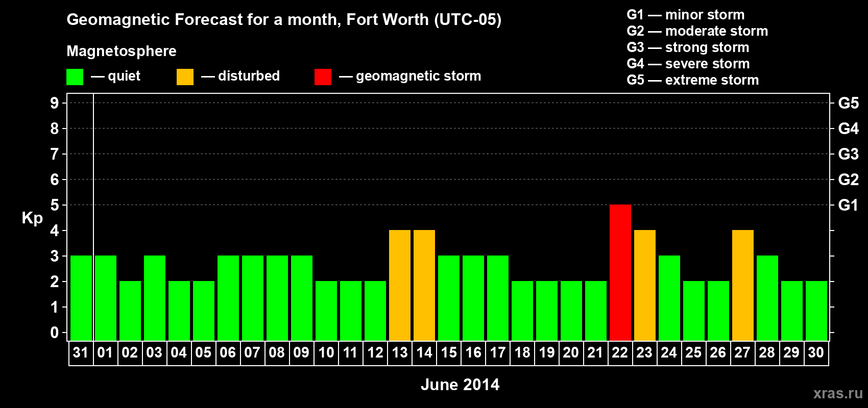Click the '— geomagnetic storm' legend text
The width and height of the screenshot is (868, 408).
[x=410, y=76]
